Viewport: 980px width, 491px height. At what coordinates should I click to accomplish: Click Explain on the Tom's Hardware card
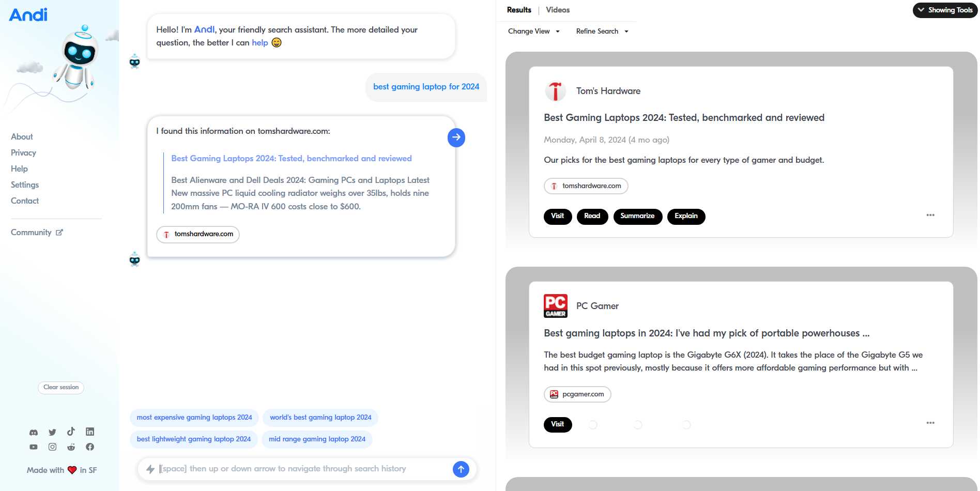(686, 216)
